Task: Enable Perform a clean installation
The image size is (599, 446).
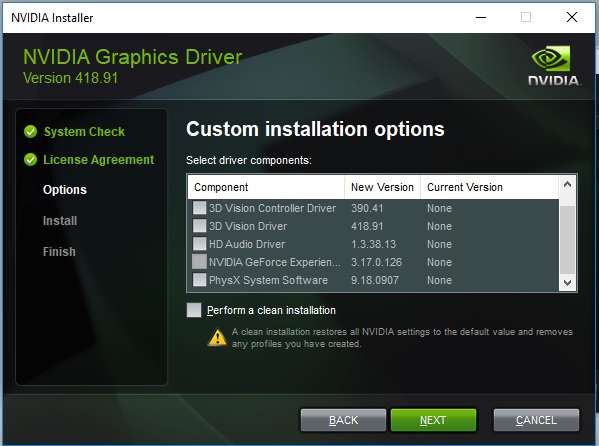Action: 194,310
